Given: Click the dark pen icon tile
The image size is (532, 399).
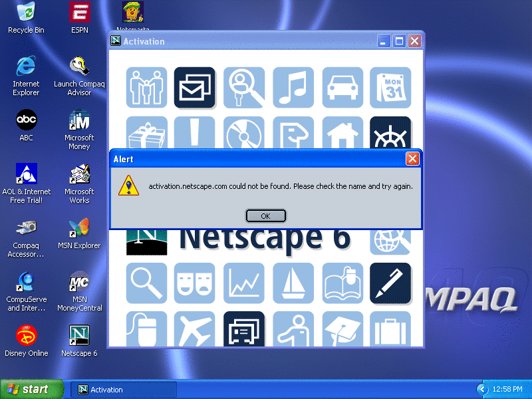Looking at the screenshot, I should [x=390, y=283].
